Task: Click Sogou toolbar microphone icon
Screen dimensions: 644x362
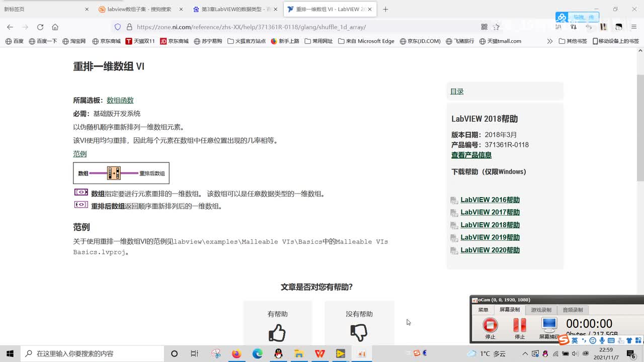Action: [x=602, y=341]
